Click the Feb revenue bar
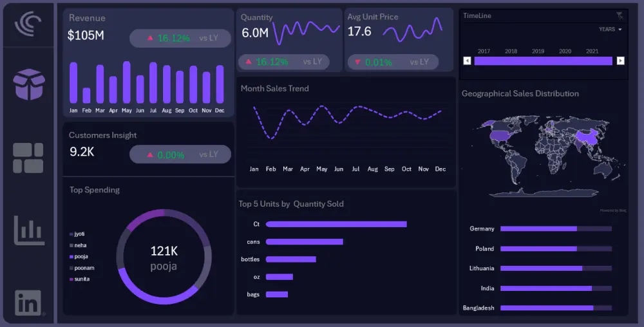This screenshot has width=644, height=327. [x=87, y=95]
